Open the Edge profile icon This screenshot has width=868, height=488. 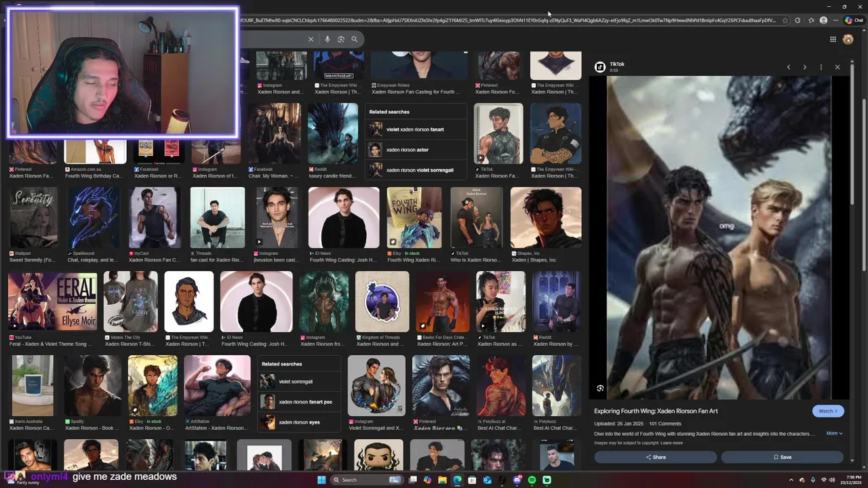[823, 20]
